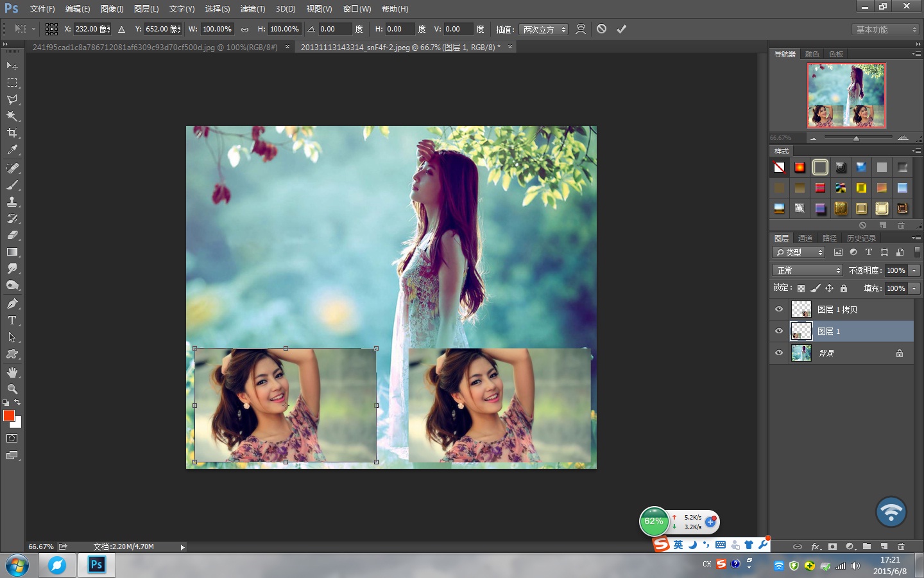Open the 滤镜(T) menu

(x=253, y=9)
